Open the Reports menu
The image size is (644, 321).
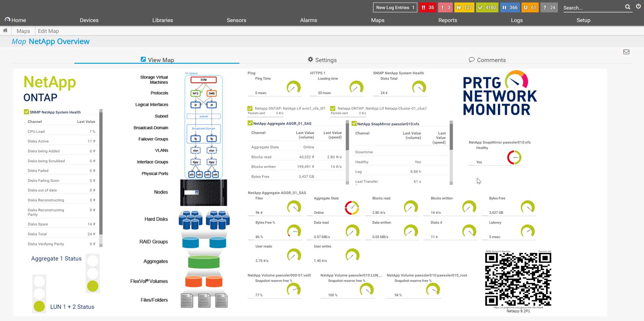(x=448, y=20)
